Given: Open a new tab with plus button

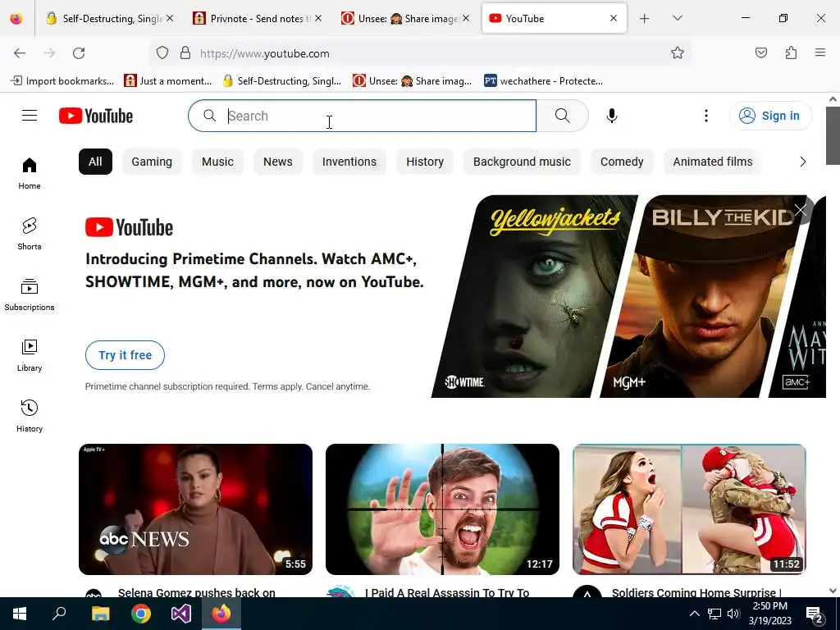Looking at the screenshot, I should coord(645,19).
